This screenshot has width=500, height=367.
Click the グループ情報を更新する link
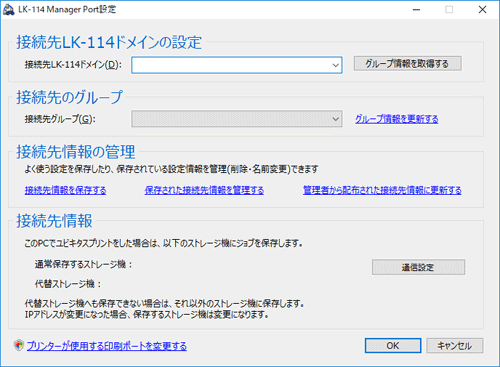coord(397,119)
